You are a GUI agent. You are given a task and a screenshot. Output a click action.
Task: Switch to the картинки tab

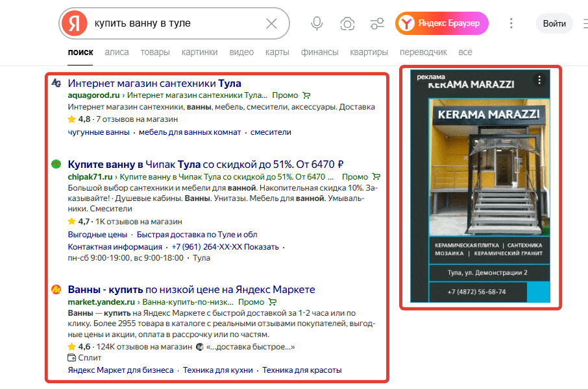click(199, 52)
